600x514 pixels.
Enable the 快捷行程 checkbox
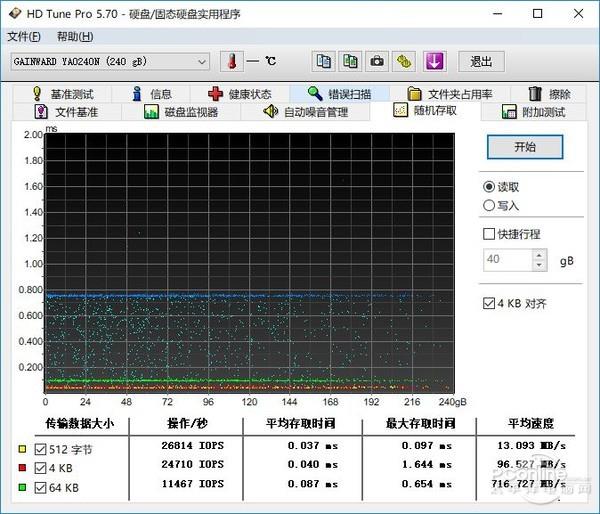coord(489,234)
